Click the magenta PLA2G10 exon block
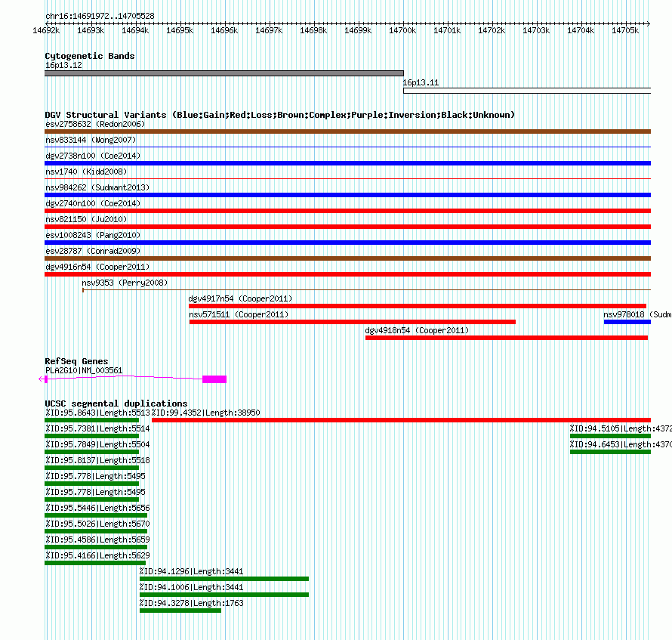This screenshot has width=672, height=640. (214, 379)
